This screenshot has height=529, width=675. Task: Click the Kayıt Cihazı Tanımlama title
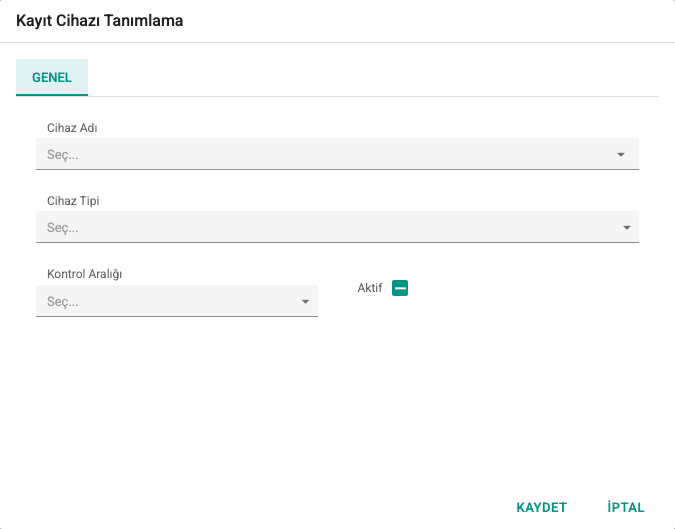click(99, 21)
